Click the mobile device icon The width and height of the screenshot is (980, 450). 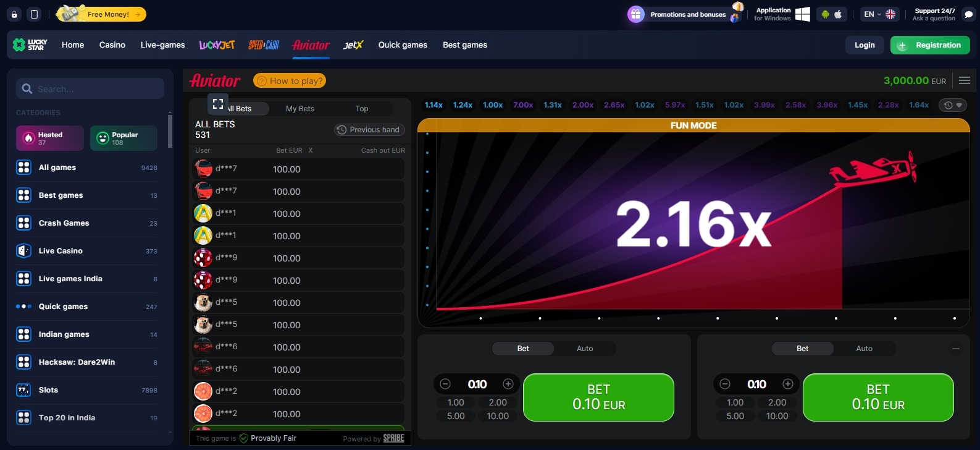tap(35, 14)
